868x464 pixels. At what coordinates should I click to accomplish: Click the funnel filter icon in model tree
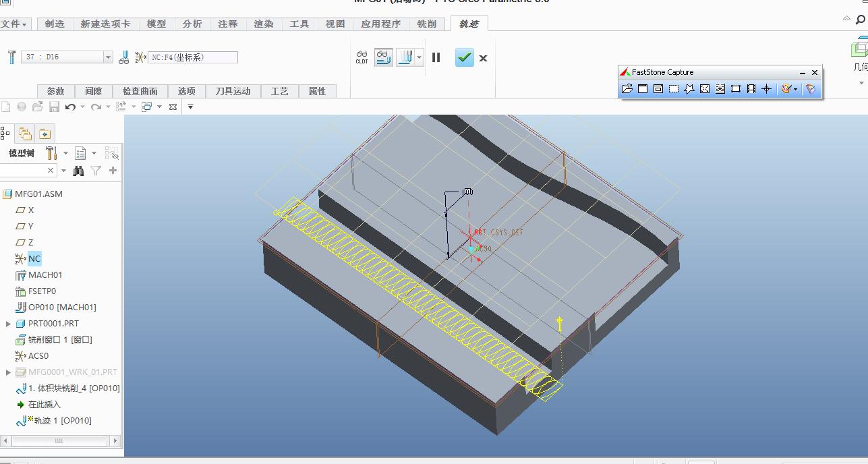click(96, 171)
